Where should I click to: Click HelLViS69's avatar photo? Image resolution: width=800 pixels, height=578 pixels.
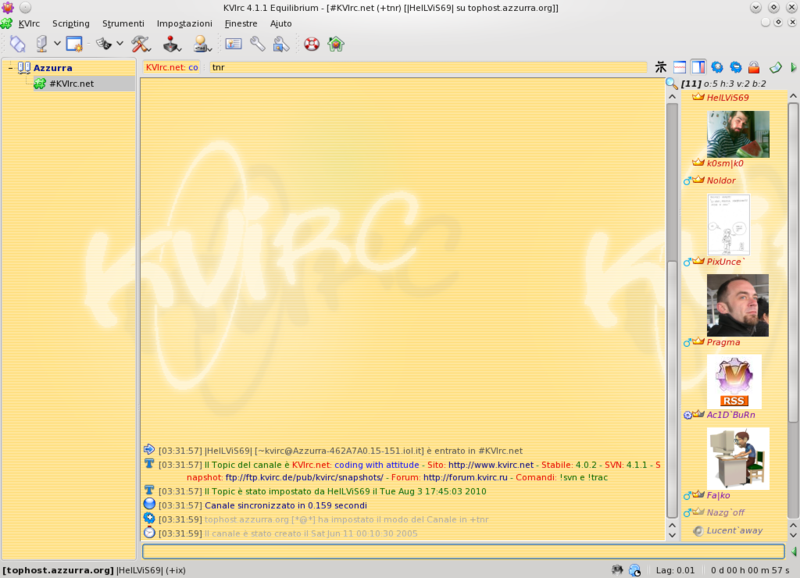738,134
